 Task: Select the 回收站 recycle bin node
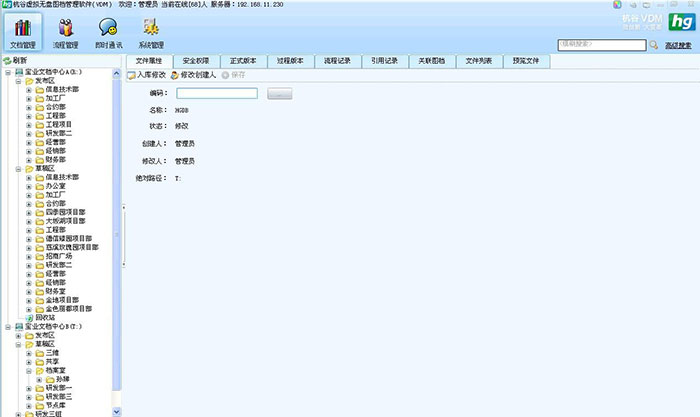point(45,317)
